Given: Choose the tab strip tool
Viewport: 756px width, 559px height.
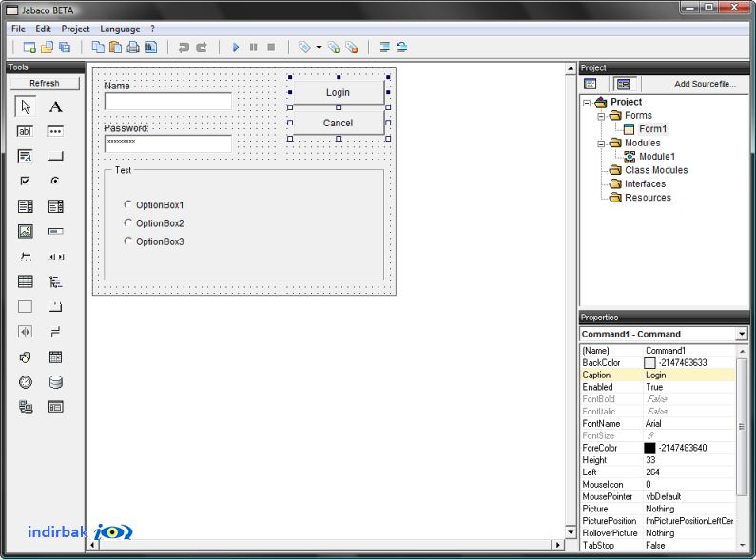Looking at the screenshot, I should coord(55,307).
